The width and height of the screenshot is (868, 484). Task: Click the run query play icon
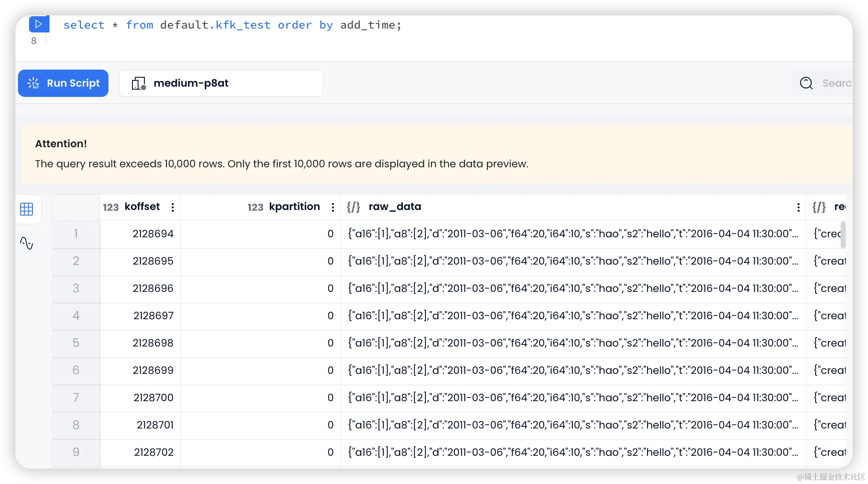point(38,24)
